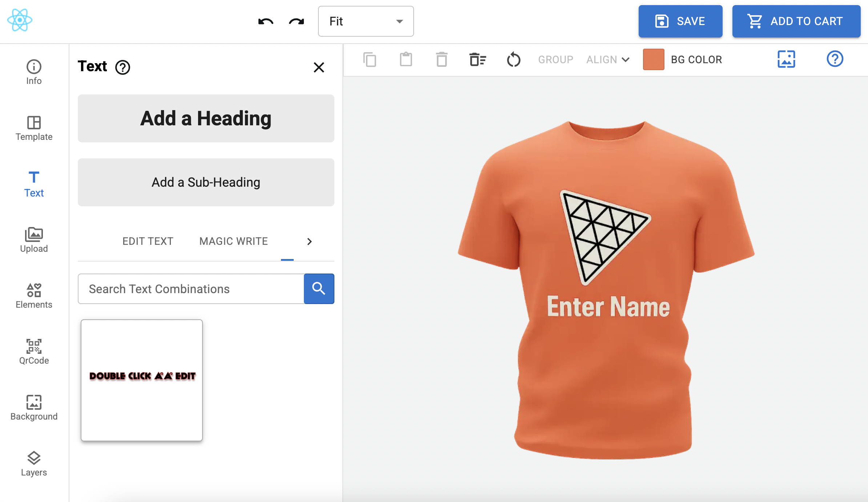The width and height of the screenshot is (868, 502).
Task: Click the redo arrow icon
Action: [x=296, y=21]
